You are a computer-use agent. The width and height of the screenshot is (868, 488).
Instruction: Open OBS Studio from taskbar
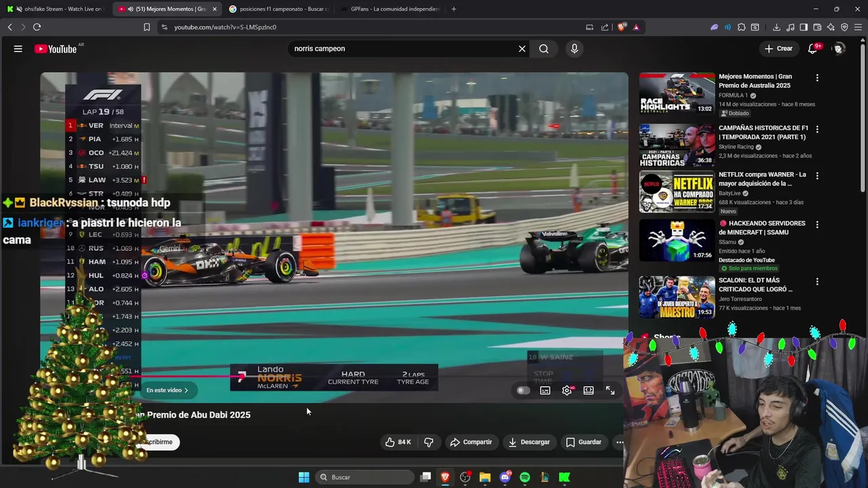465,477
